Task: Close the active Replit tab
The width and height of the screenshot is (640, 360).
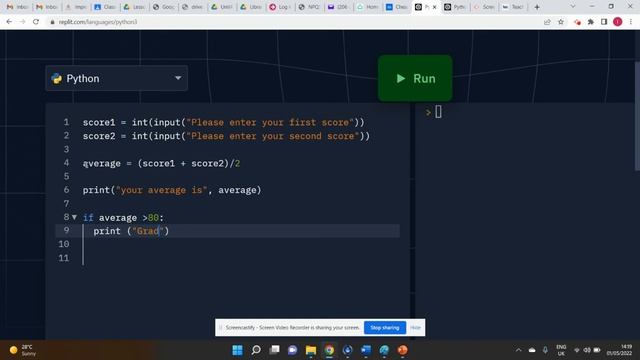Action: (x=435, y=7)
